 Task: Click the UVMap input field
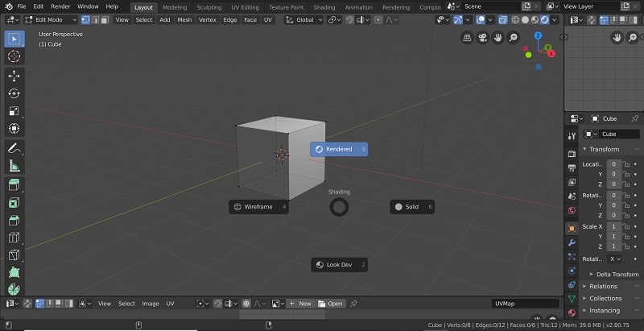point(525,304)
